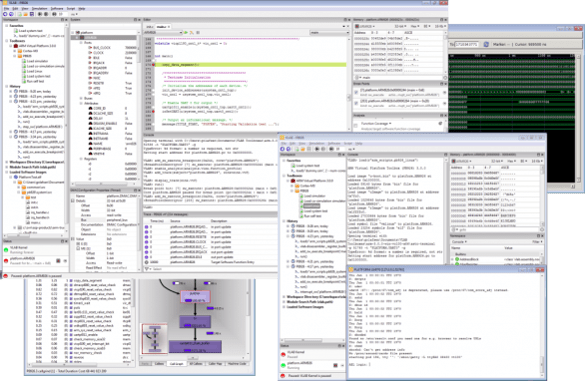Click the save disk icon in the main toolbar

point(32,14)
